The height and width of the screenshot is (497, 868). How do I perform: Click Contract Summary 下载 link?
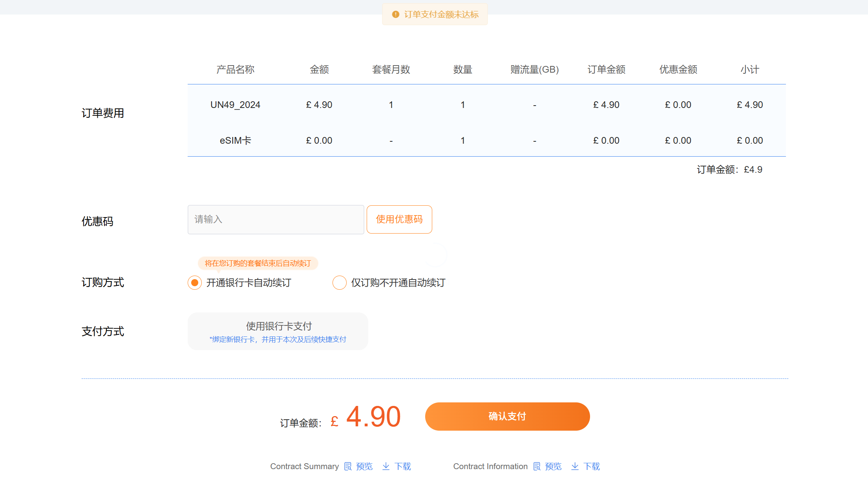[402, 466]
